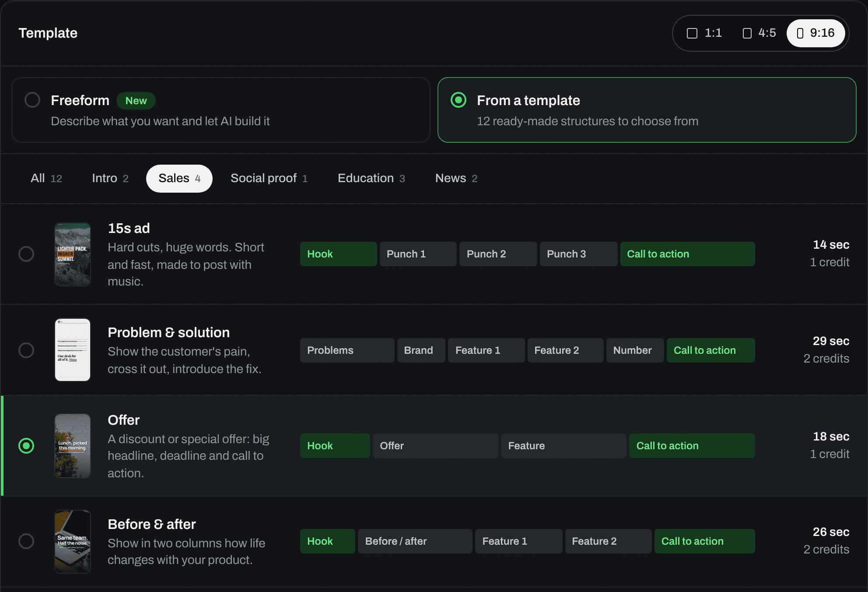Switch to the Sales tab
Viewport: 868px width, 592px height.
[179, 178]
